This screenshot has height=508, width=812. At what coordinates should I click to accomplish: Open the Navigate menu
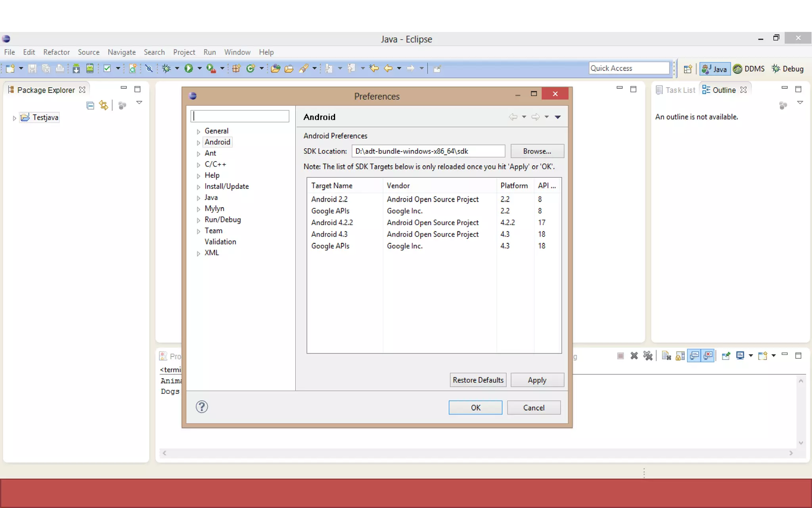[121, 52]
